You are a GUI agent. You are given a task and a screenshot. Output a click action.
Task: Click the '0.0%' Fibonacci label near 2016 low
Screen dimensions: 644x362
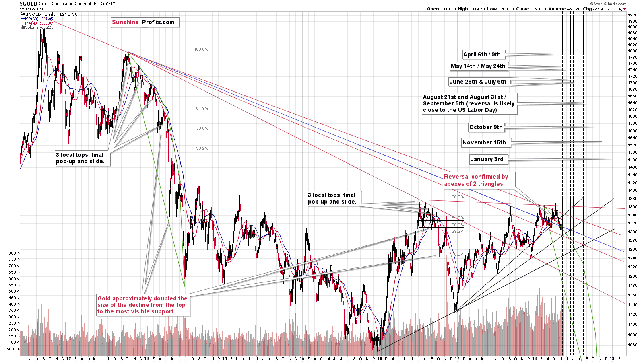(459, 255)
